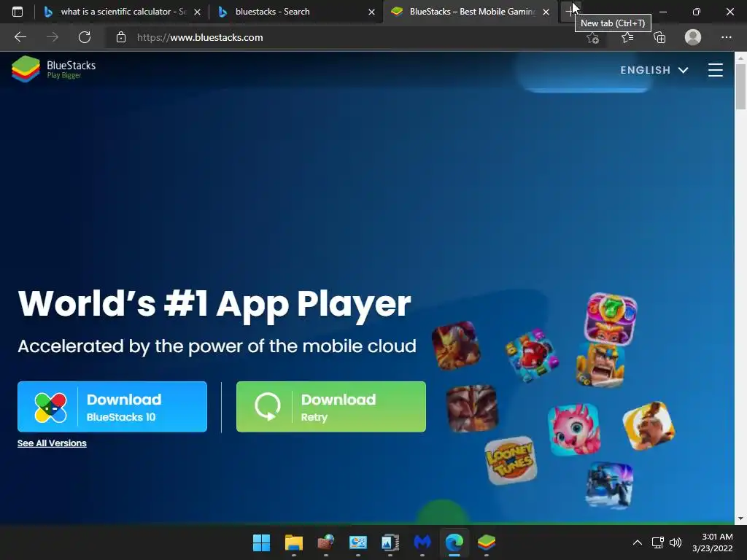Open the tab actions menu icon
This screenshot has width=747, height=560.
click(18, 12)
